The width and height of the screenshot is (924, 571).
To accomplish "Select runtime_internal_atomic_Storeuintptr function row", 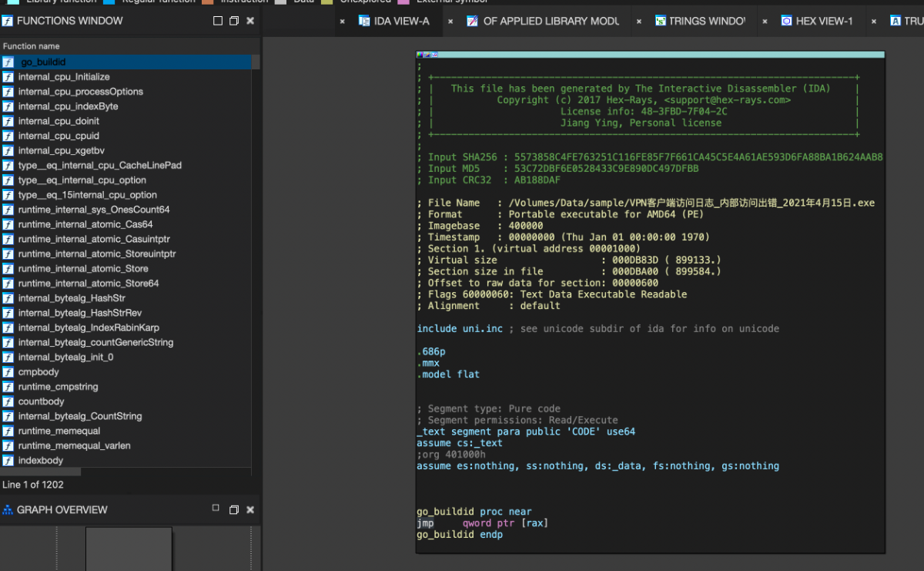I will [126, 254].
